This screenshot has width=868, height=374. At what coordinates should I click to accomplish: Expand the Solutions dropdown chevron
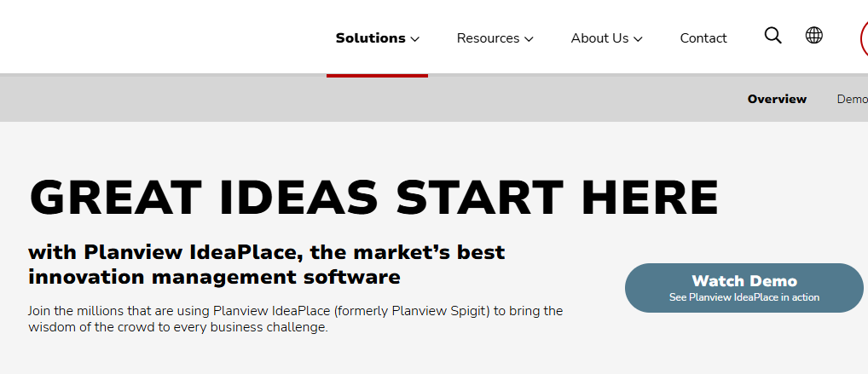coord(414,39)
